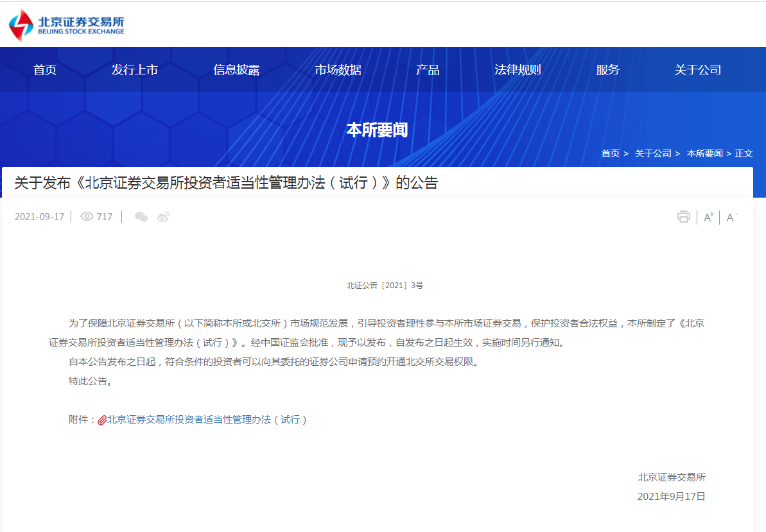Click the closing date 2021年9月17日
766x532 pixels.
tap(671, 496)
